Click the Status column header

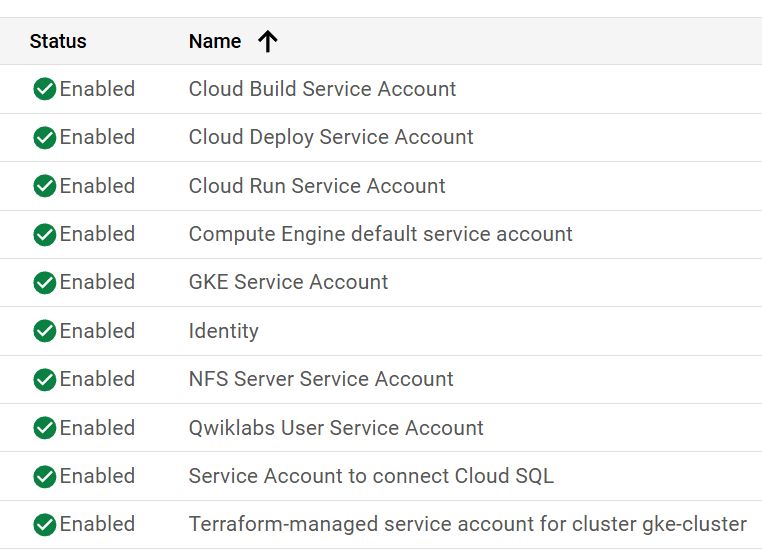click(58, 41)
